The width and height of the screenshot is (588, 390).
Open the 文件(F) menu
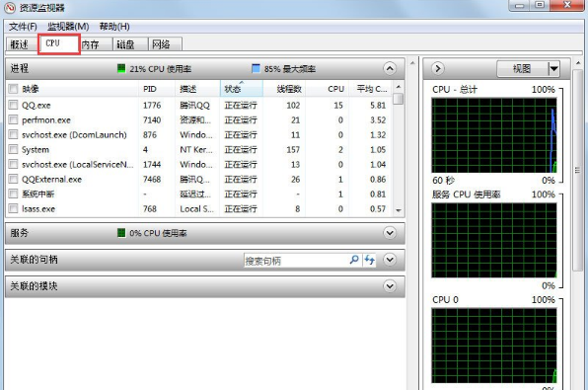[23, 27]
